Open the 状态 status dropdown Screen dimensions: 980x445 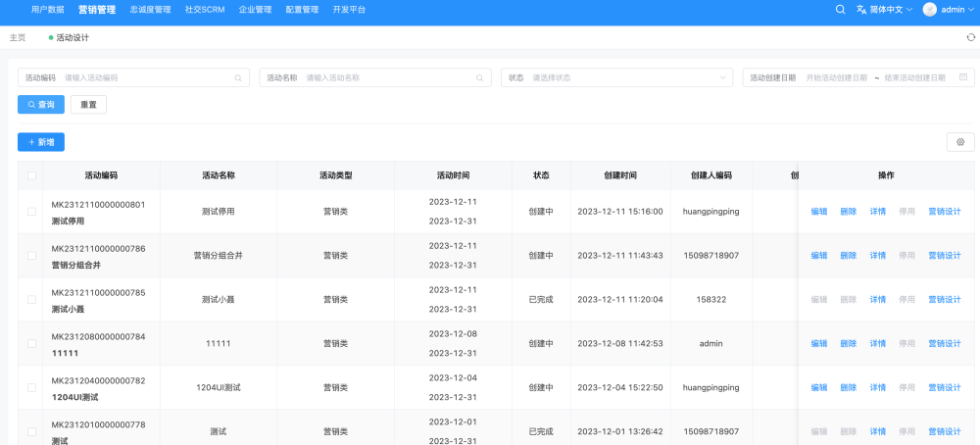click(x=616, y=77)
